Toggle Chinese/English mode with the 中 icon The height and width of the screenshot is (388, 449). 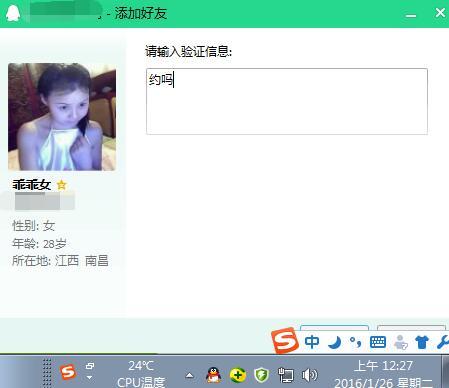point(312,342)
